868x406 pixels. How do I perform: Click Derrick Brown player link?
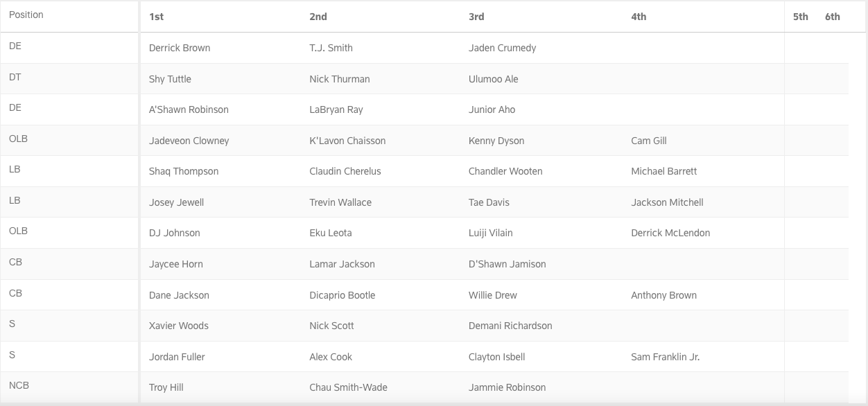pyautogui.click(x=180, y=48)
